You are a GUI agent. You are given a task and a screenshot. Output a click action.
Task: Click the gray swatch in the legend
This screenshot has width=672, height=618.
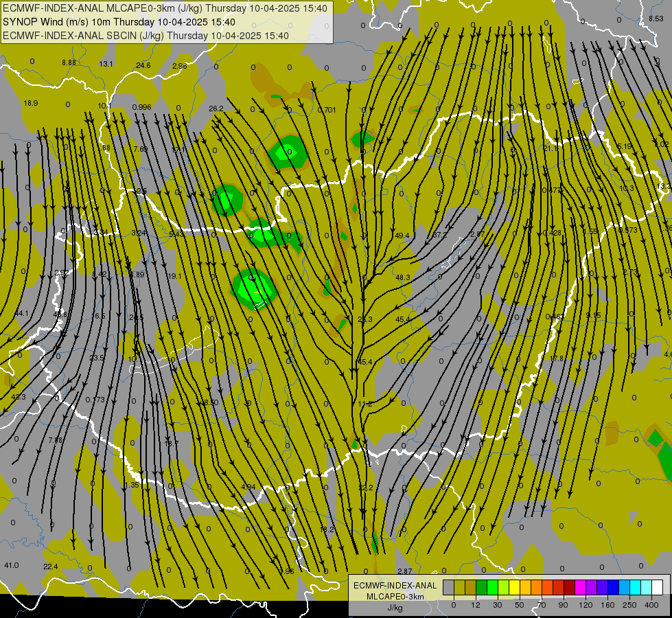point(448,587)
